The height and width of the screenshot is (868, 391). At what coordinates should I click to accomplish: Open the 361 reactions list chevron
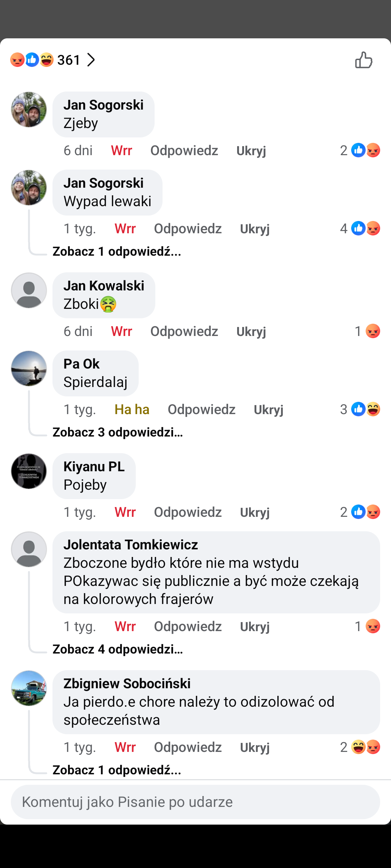(91, 60)
